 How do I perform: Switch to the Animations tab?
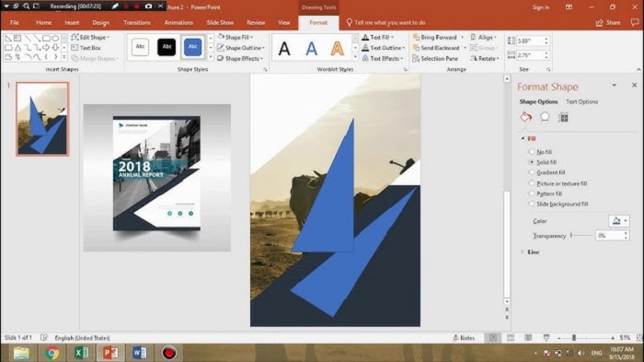click(178, 23)
